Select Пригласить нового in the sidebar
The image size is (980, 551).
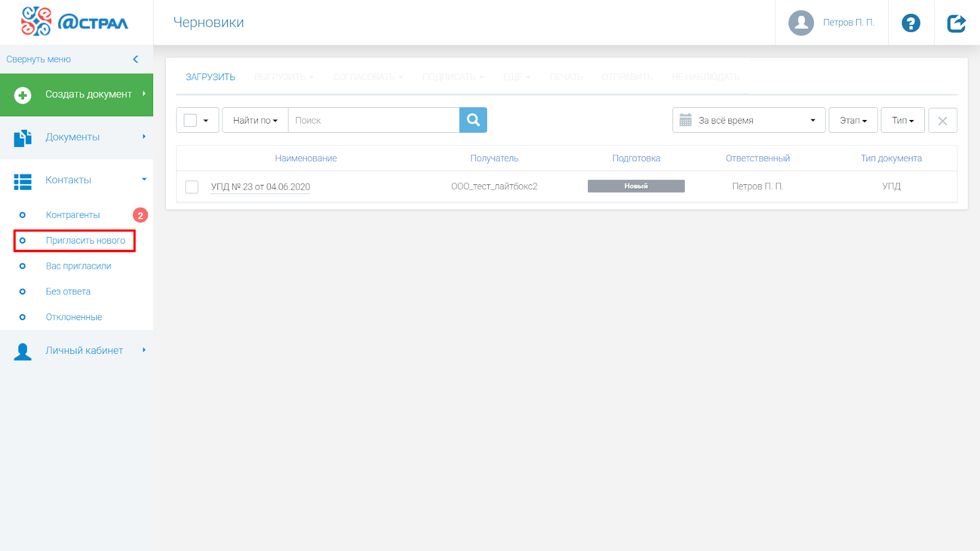point(86,241)
